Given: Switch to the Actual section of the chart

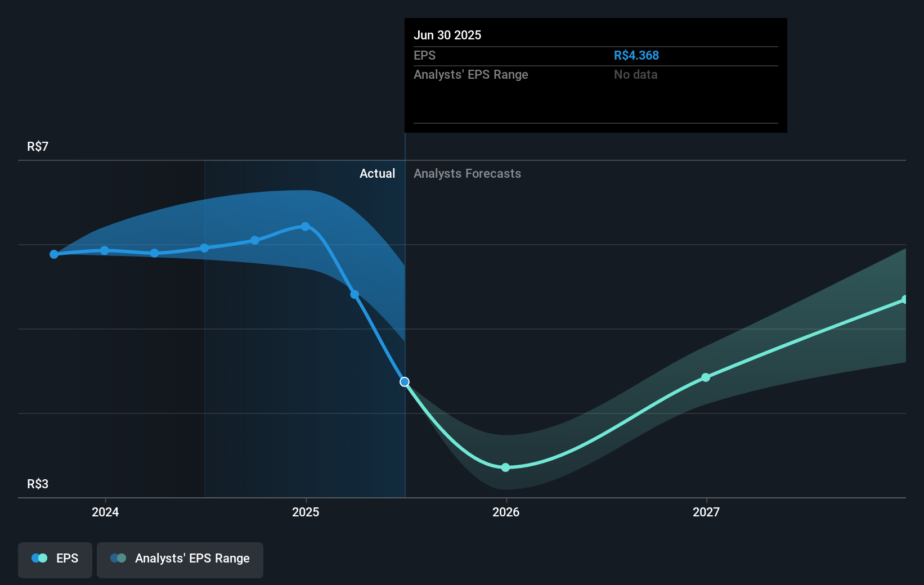Looking at the screenshot, I should [x=377, y=173].
